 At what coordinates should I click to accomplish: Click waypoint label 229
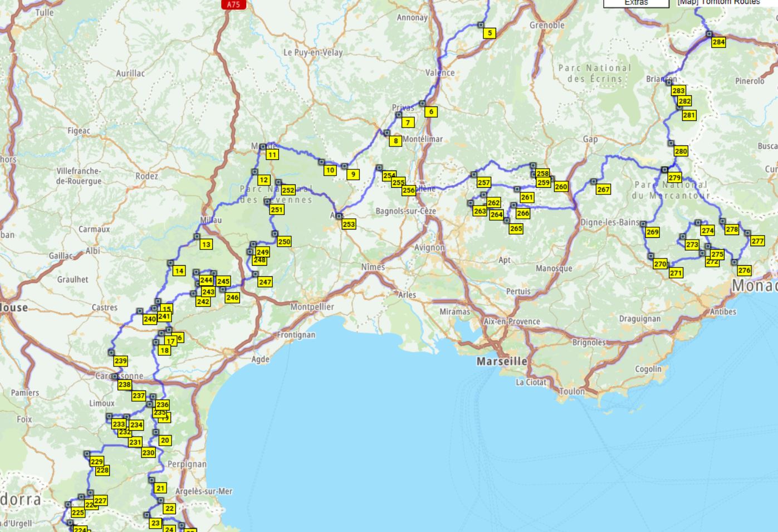(x=96, y=461)
